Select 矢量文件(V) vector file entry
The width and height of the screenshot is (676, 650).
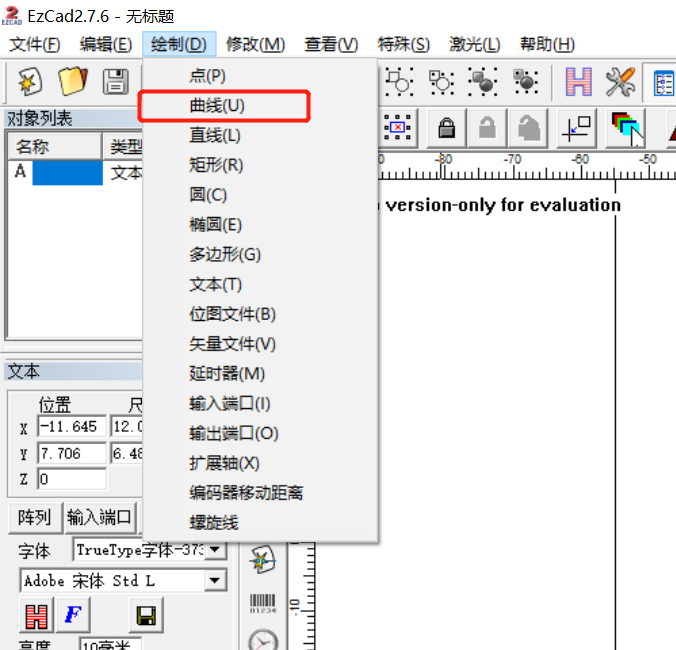click(x=260, y=344)
